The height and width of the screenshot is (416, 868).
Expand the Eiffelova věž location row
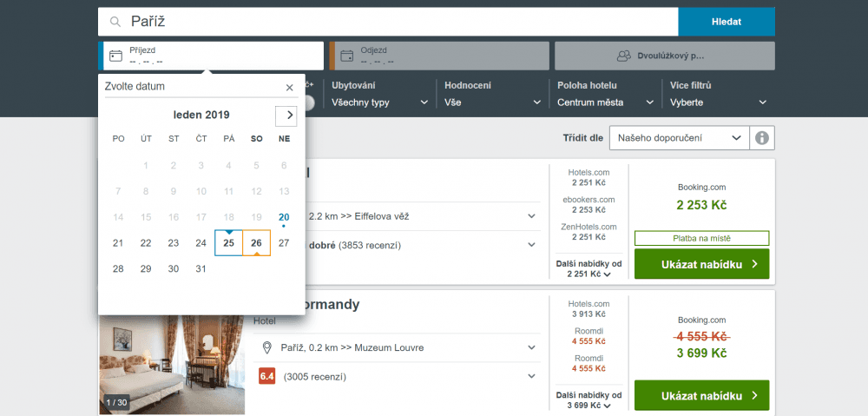(531, 215)
